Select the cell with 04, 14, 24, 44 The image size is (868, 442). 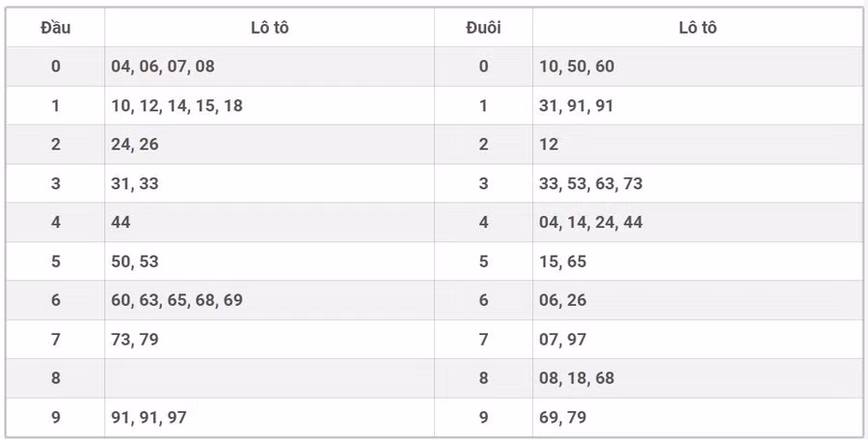(590, 222)
